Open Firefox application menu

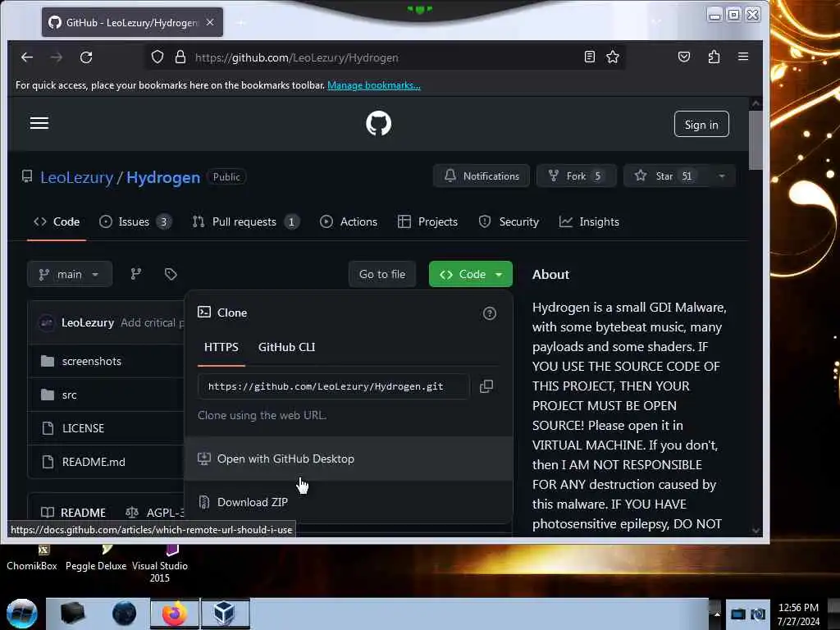pos(743,57)
